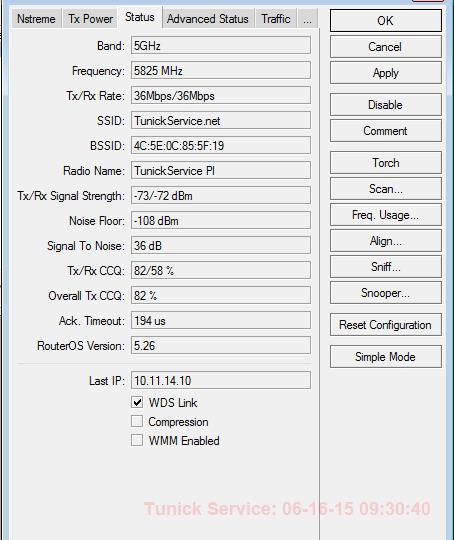The width and height of the screenshot is (454, 540).
Task: Click the SSID field TunickService.net
Action: tap(221, 121)
